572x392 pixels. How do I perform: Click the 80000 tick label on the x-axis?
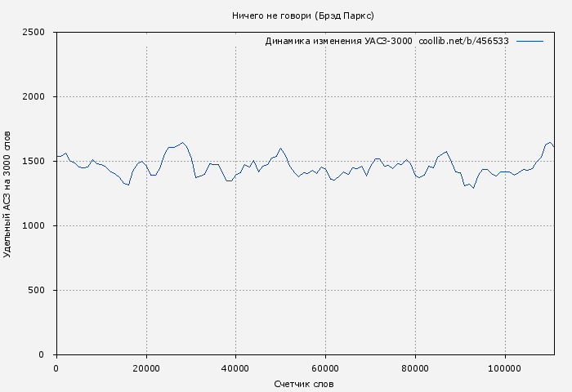pyautogui.click(x=415, y=368)
